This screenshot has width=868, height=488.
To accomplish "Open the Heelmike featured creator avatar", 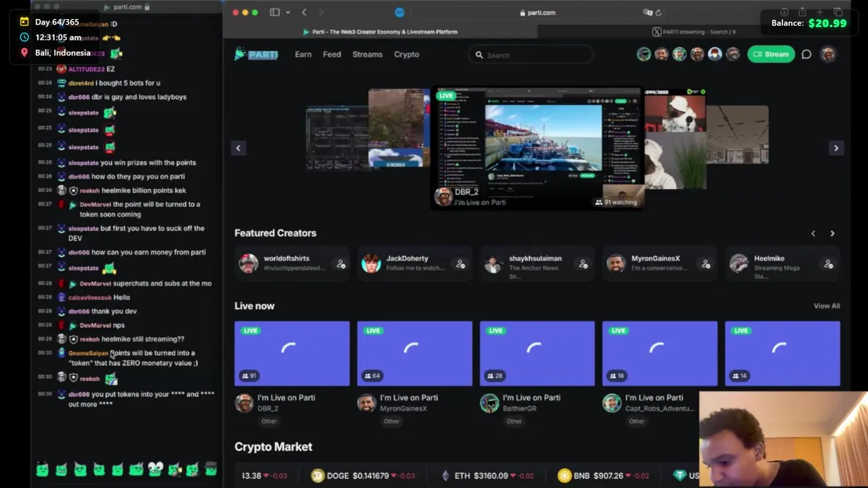I will pyautogui.click(x=738, y=263).
